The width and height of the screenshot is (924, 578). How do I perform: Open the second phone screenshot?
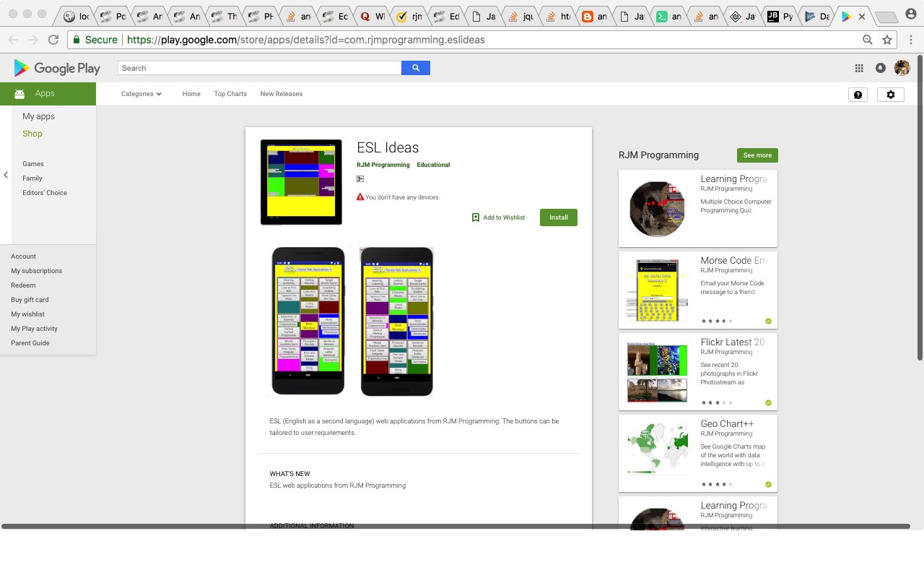click(x=397, y=322)
